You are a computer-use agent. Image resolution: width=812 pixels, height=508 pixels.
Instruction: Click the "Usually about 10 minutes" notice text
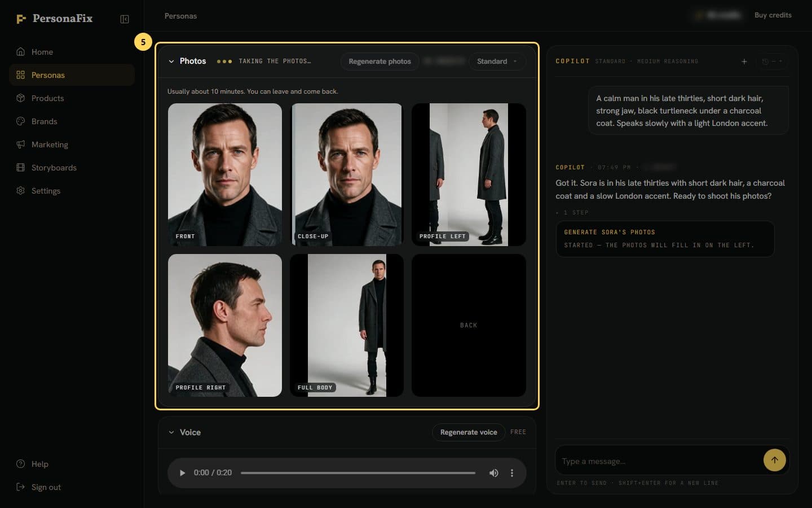[253, 91]
